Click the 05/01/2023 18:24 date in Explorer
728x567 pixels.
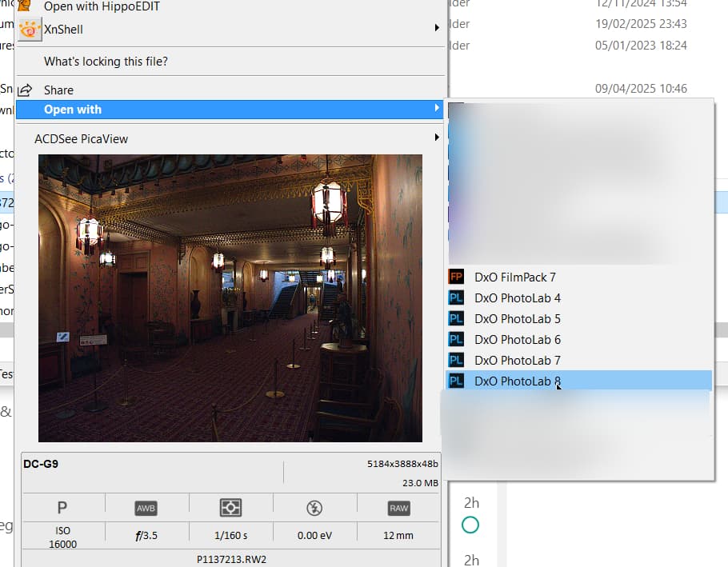click(x=641, y=46)
